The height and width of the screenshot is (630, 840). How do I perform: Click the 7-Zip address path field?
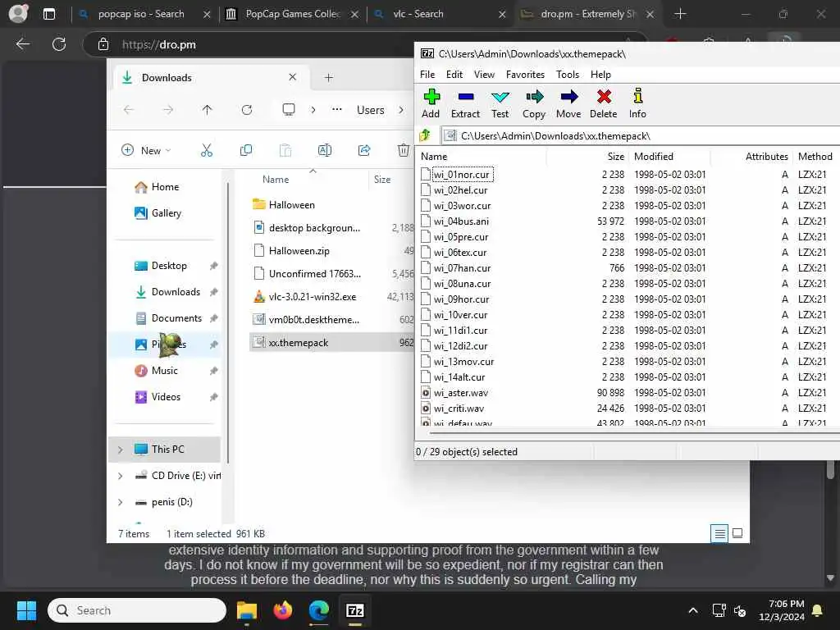point(640,135)
